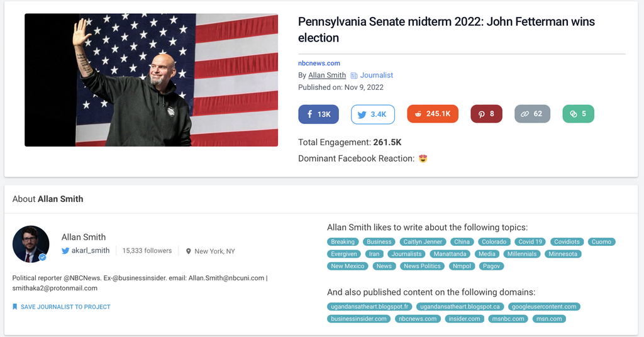Click Save Journalist to Project
The width and height of the screenshot is (644, 337).
click(65, 307)
